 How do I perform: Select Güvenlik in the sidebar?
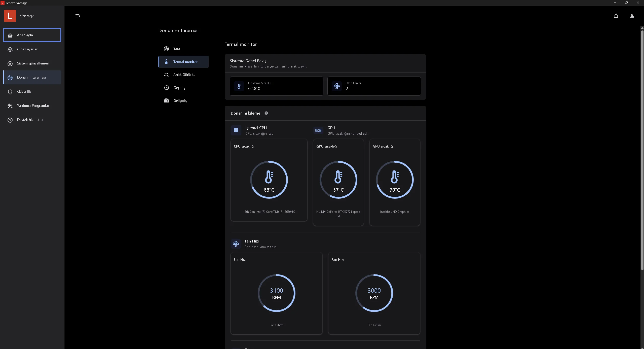pyautogui.click(x=32, y=91)
